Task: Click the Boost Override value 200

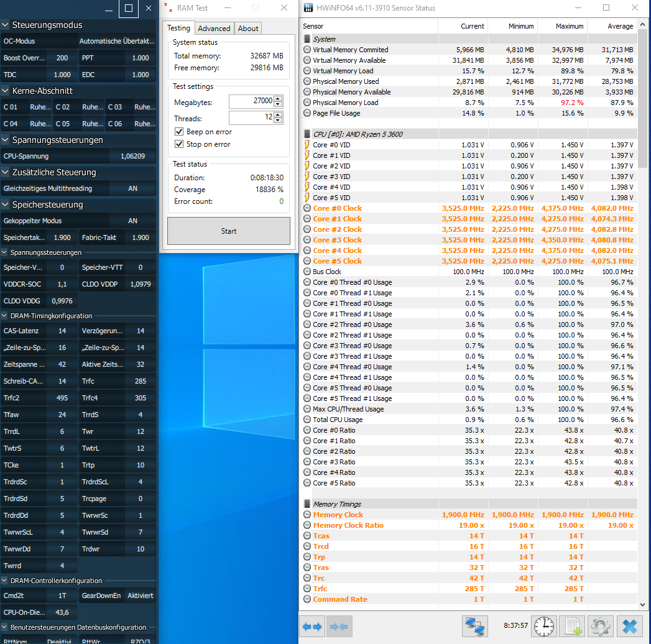Action: click(x=62, y=58)
